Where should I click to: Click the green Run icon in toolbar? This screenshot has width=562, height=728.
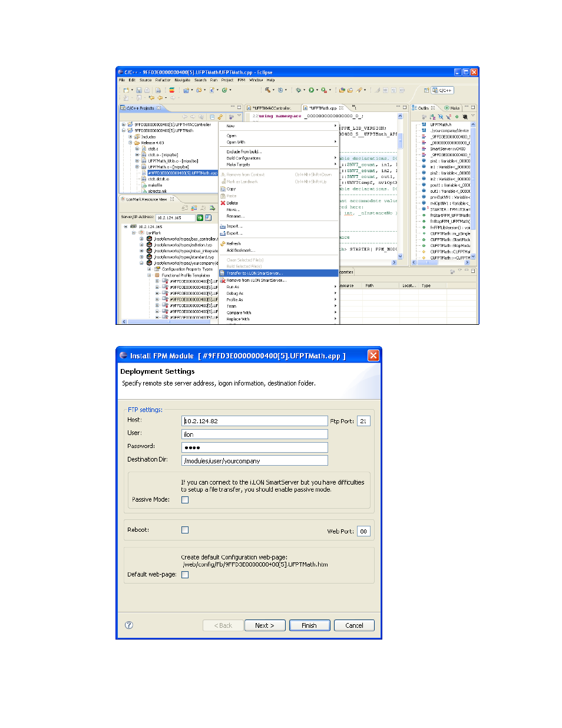pos(311,90)
